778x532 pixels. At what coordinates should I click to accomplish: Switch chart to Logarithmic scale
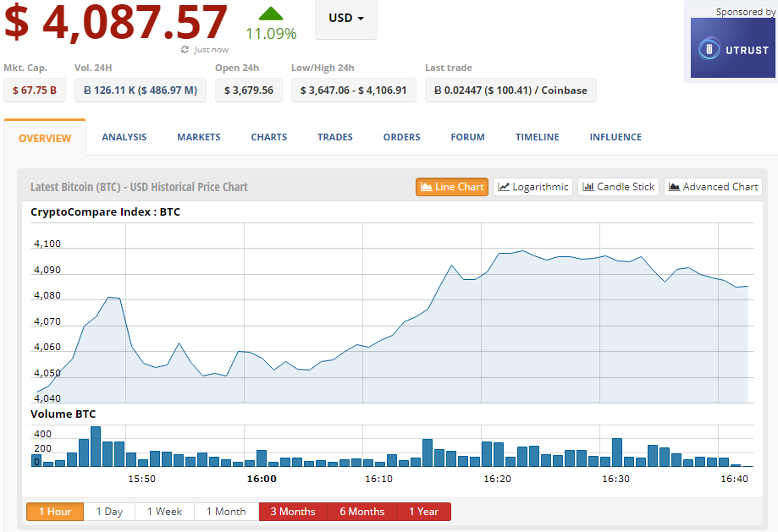[533, 187]
